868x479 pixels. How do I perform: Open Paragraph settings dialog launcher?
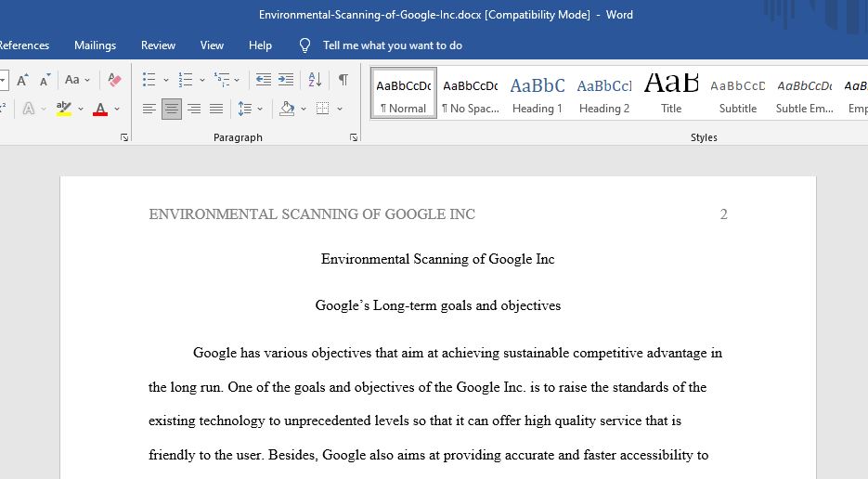[x=354, y=137]
